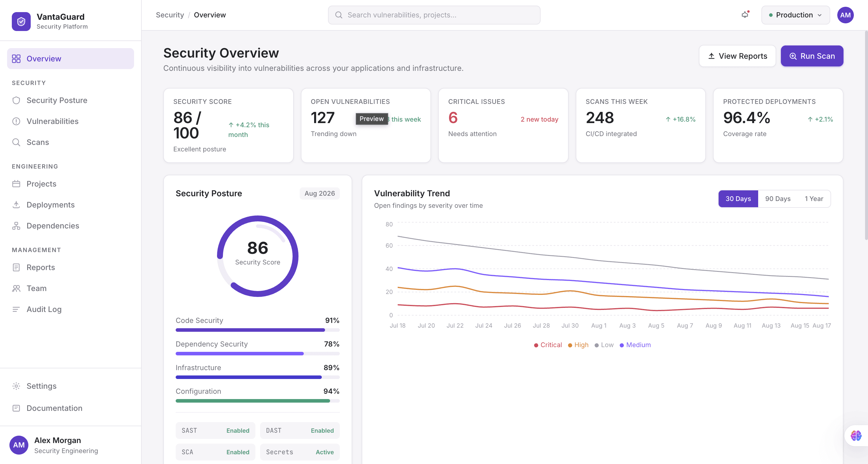
Task: Open Projects in sidebar
Action: click(x=71, y=184)
